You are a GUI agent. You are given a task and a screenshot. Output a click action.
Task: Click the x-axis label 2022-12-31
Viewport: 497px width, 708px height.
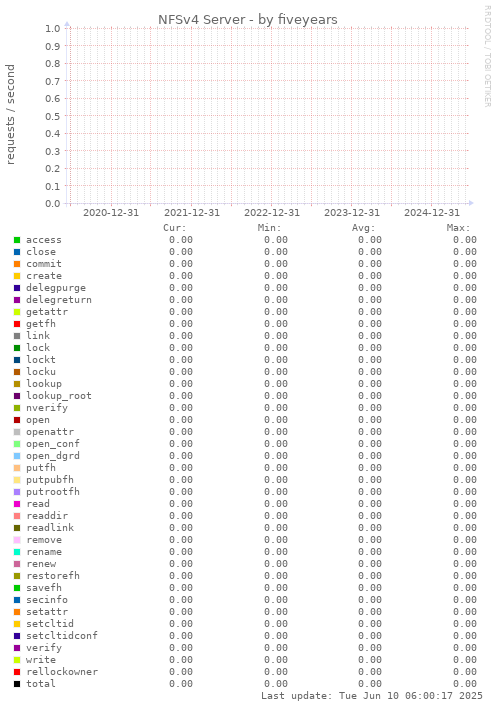click(x=272, y=213)
